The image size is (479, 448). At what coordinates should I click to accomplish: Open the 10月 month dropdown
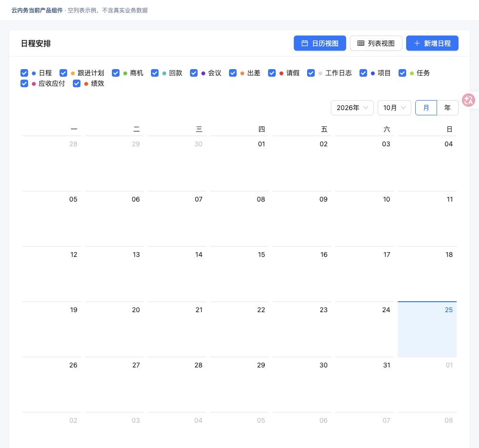coord(394,108)
